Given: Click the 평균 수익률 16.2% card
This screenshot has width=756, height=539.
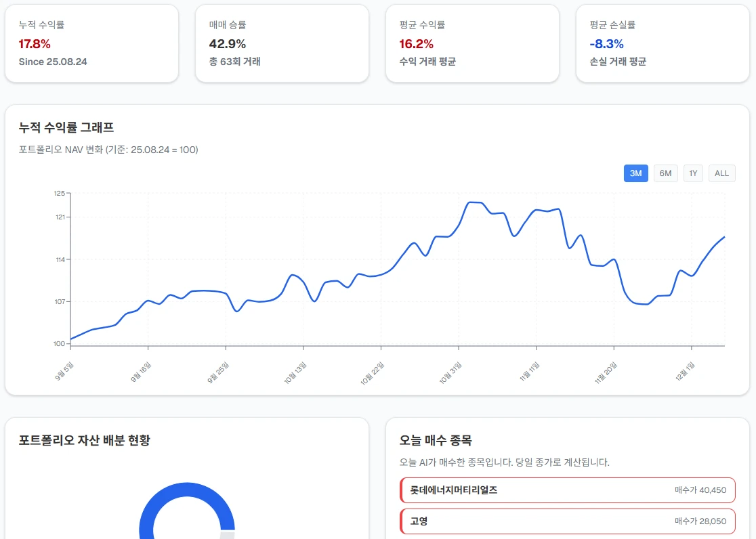Looking at the screenshot, I should tap(472, 43).
